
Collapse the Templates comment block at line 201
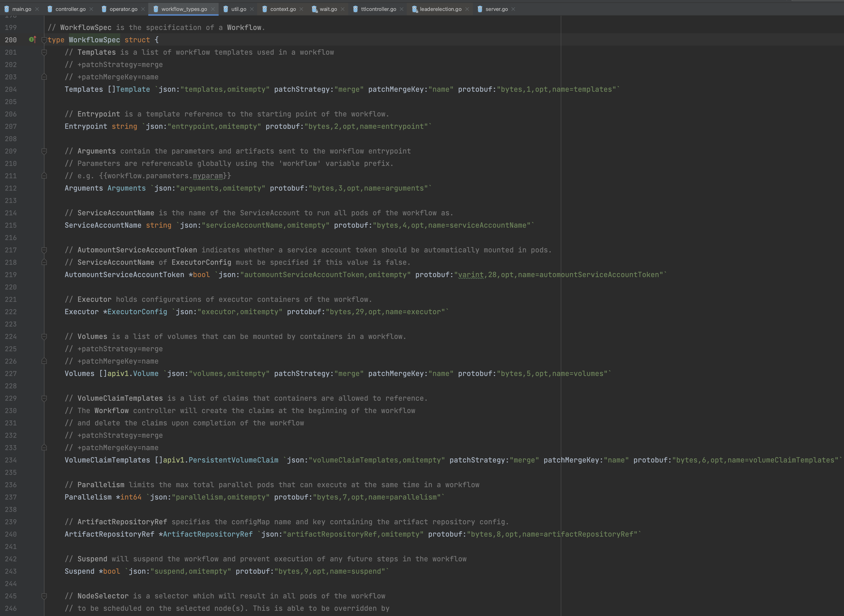click(44, 52)
